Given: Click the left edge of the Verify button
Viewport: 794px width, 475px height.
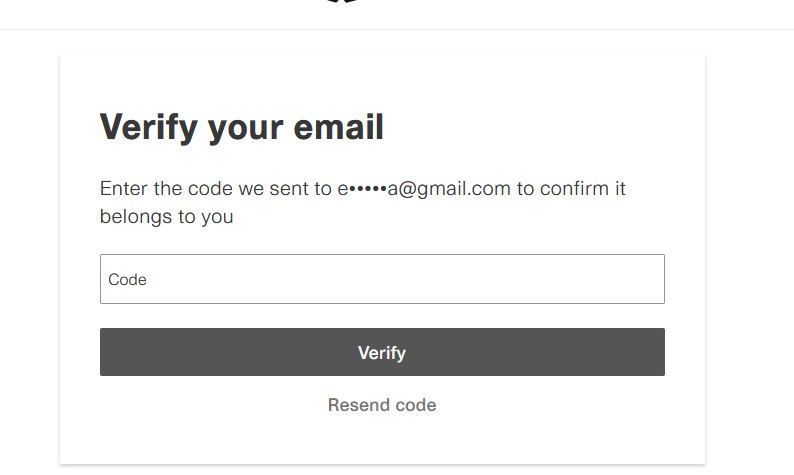Looking at the screenshot, I should pos(112,352).
